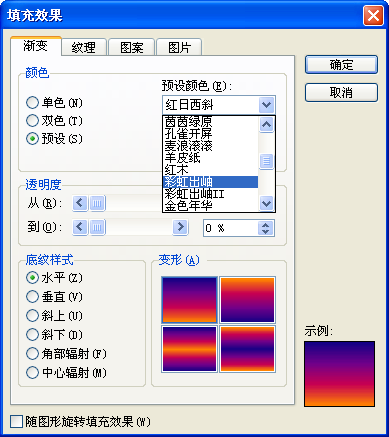Pick highlighted 彩虹出岫 preset

click(211, 182)
